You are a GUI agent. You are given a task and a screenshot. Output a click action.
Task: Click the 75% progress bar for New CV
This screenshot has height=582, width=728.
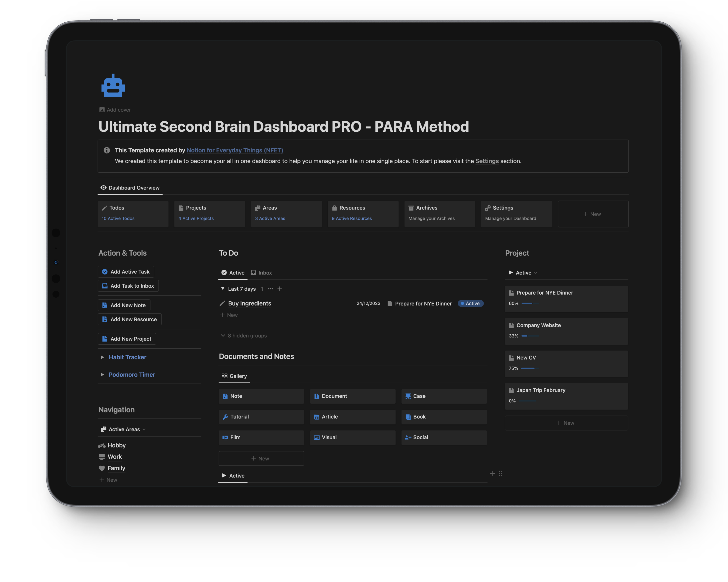click(x=530, y=368)
